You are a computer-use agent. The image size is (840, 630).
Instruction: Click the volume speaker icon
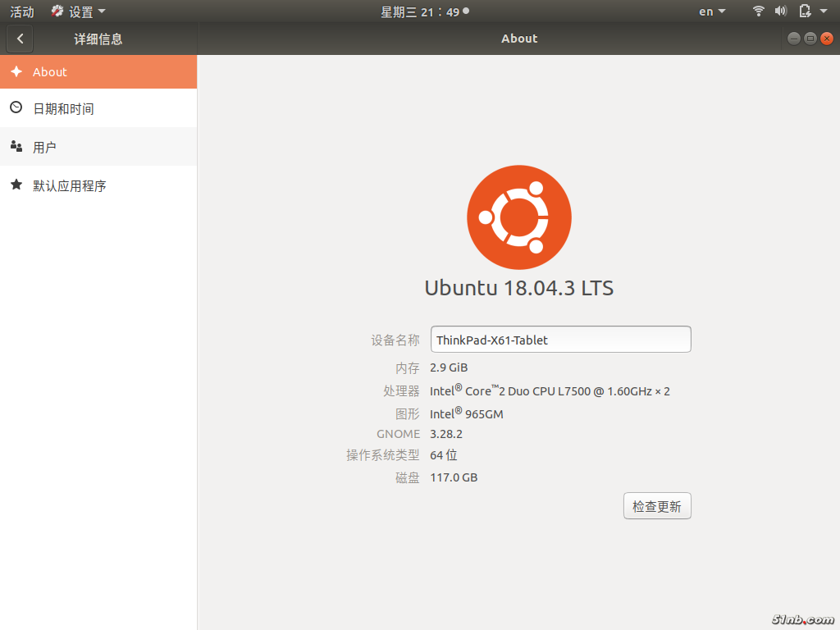click(x=780, y=11)
